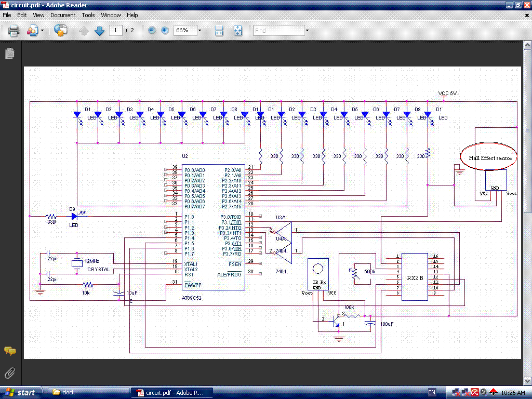Open the Document menu

pyautogui.click(x=63, y=15)
